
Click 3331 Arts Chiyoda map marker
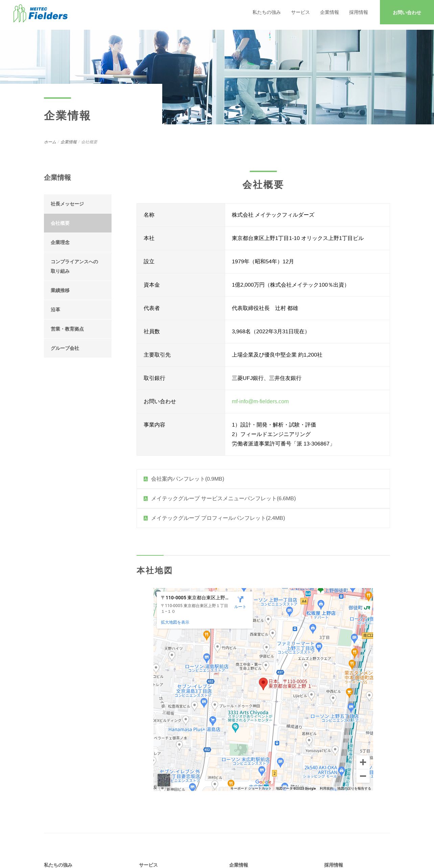click(236, 727)
